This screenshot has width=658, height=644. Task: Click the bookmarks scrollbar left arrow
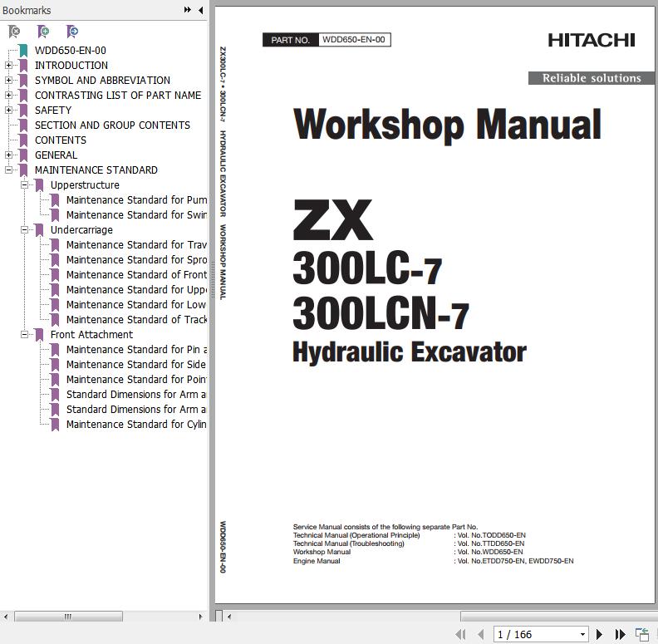pyautogui.click(x=6, y=617)
